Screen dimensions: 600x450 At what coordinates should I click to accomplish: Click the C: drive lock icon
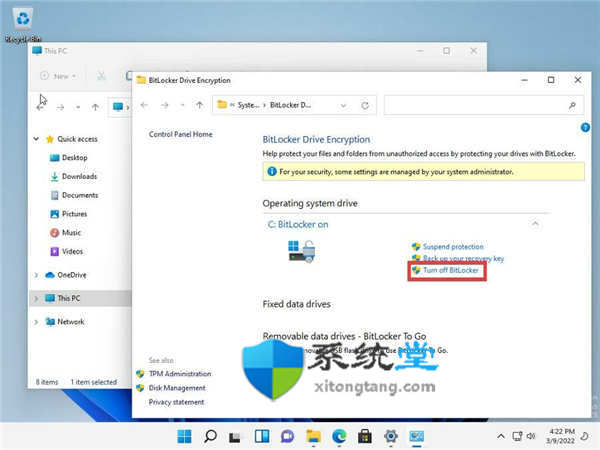point(302,251)
